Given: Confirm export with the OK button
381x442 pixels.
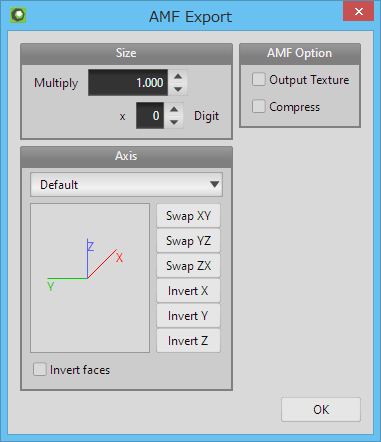Looking at the screenshot, I should click(x=321, y=409).
